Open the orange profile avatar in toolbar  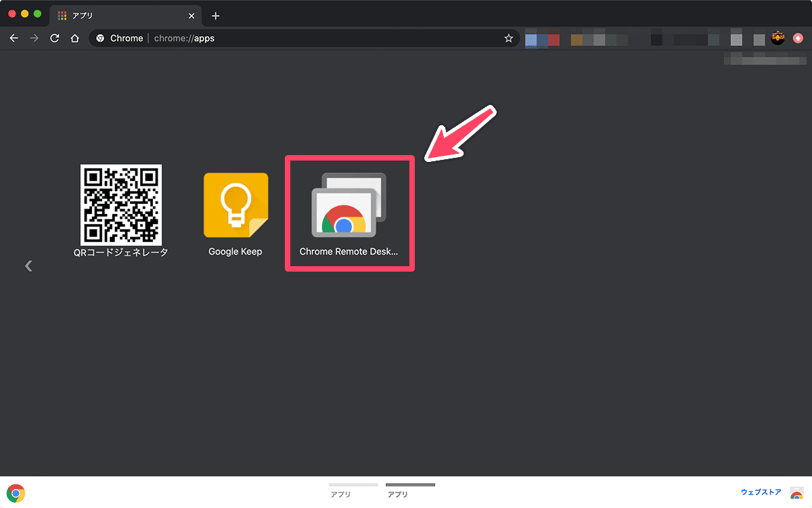coord(778,39)
